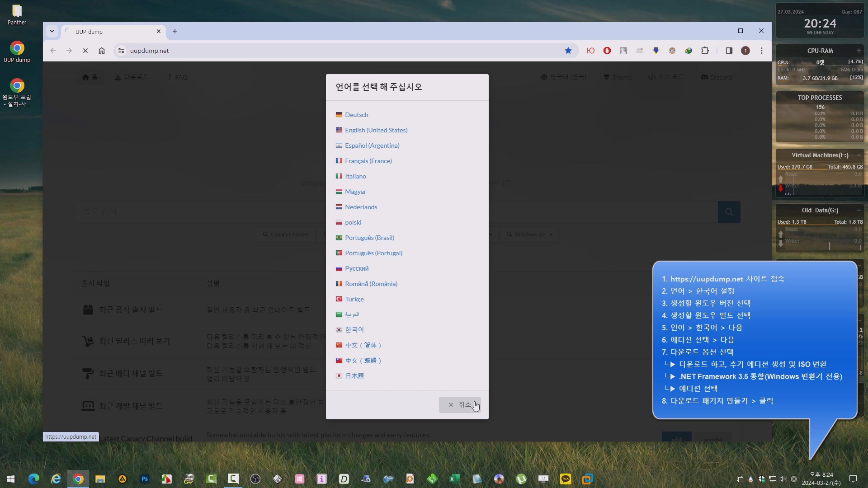The image size is (868, 488).
Task: Select Deutsch from the language list
Action: coord(356,115)
